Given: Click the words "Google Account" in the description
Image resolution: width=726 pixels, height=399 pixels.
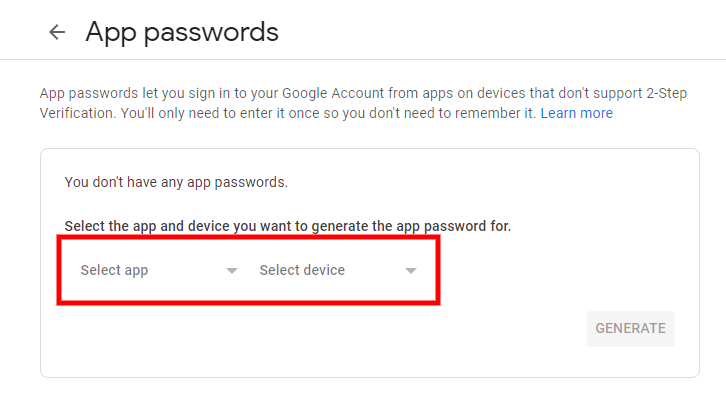Looking at the screenshot, I should (333, 94).
